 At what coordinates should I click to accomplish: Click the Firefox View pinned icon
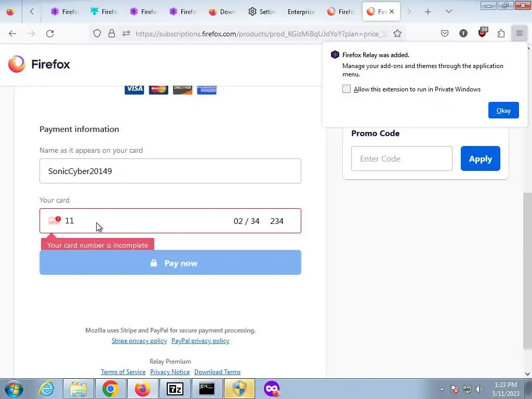10,12
